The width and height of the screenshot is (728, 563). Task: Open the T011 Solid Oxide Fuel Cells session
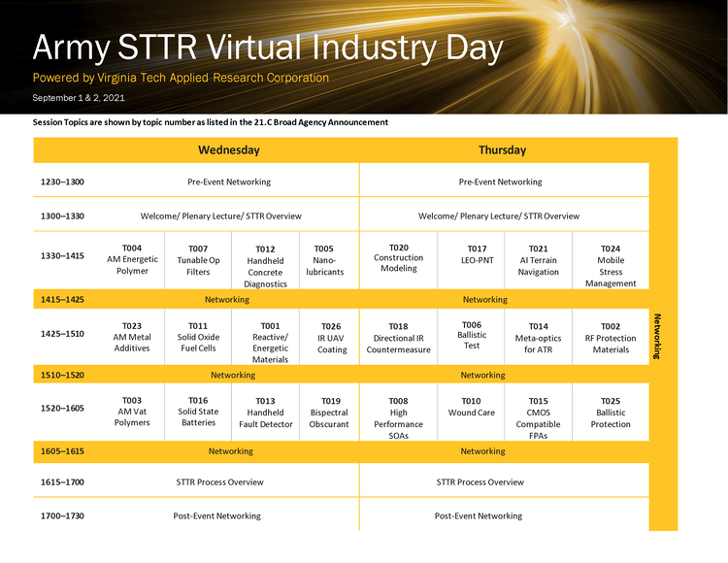click(x=198, y=337)
